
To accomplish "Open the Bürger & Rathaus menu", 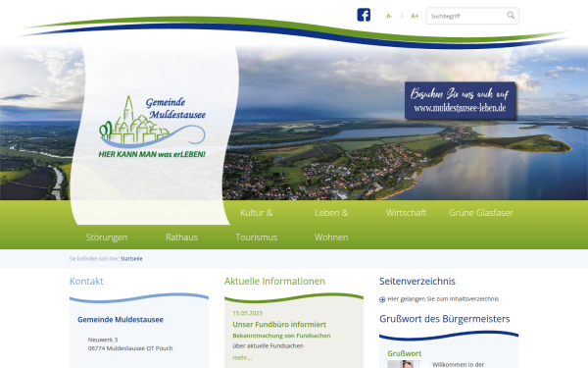I will tap(181, 225).
